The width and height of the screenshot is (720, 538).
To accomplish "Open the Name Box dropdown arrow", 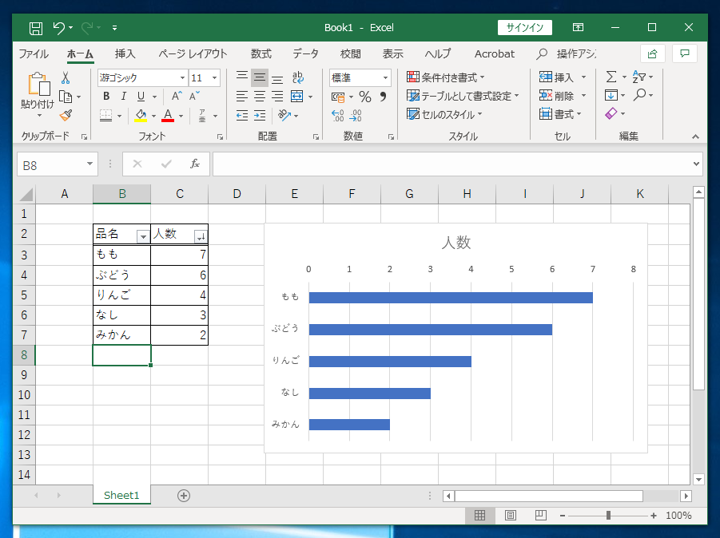I will (90, 164).
